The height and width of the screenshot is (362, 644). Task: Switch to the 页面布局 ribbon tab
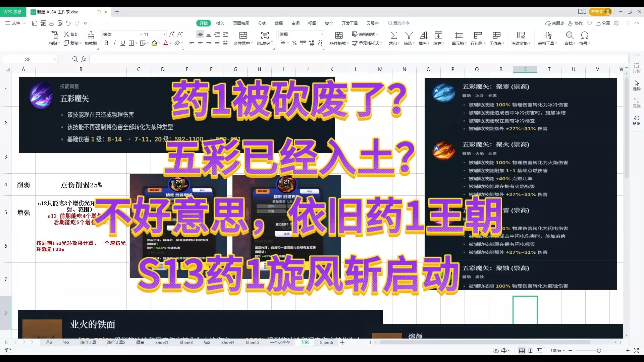coord(241,23)
